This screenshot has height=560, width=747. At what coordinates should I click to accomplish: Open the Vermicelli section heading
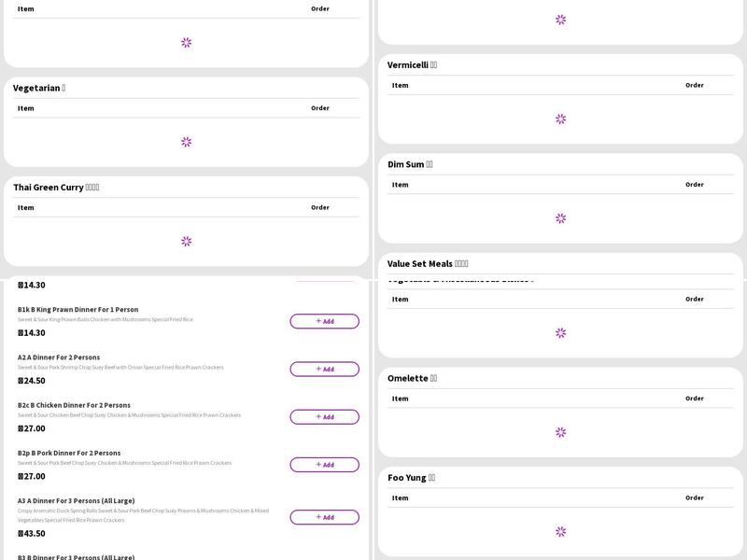point(408,65)
